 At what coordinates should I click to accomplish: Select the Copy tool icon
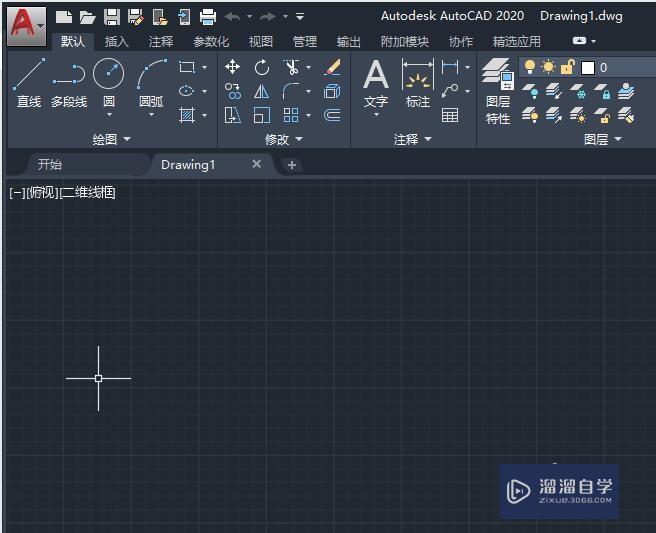click(x=232, y=91)
